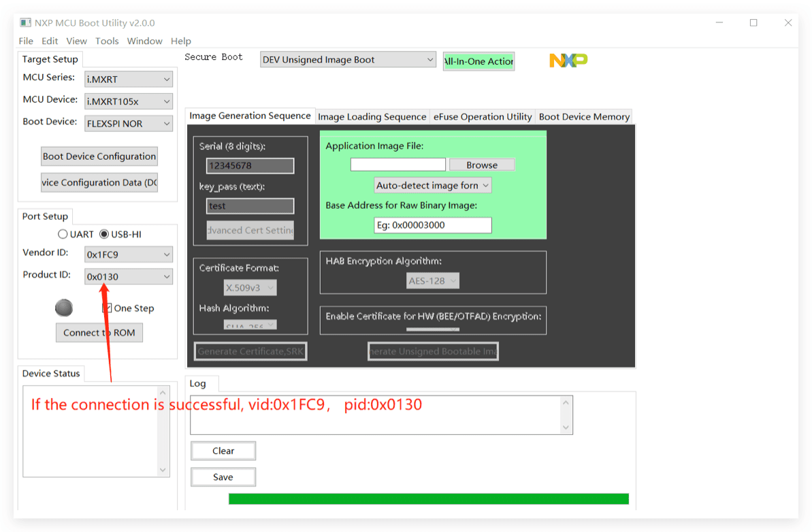Switch to Boot Device Memory tab

584,117
